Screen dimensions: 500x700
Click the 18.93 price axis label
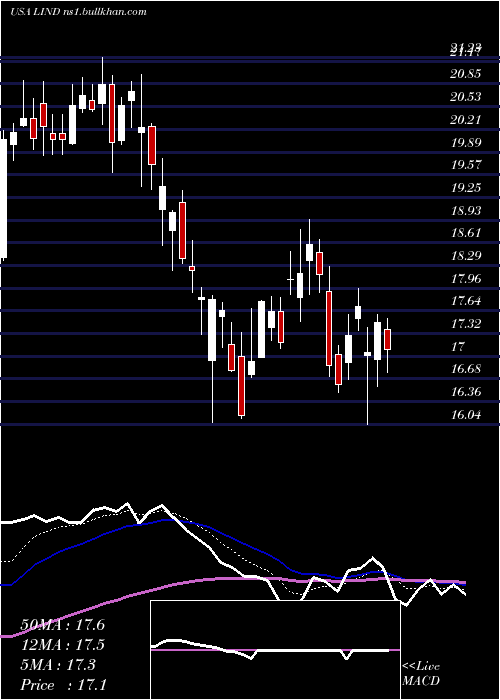pyautogui.click(x=466, y=210)
